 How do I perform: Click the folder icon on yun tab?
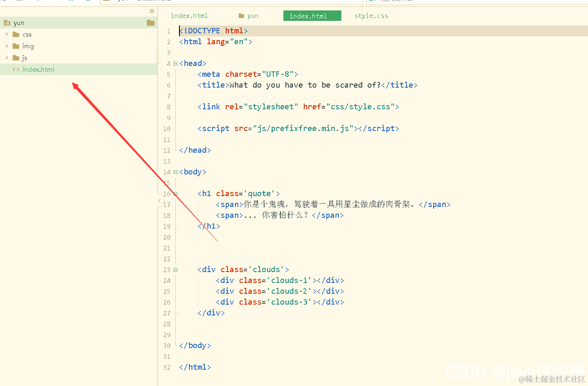point(241,16)
